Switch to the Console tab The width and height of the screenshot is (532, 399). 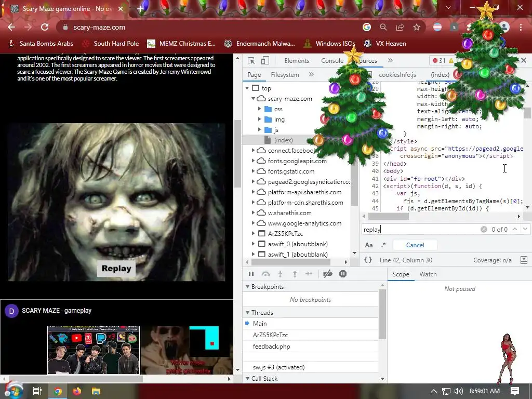coord(332,61)
